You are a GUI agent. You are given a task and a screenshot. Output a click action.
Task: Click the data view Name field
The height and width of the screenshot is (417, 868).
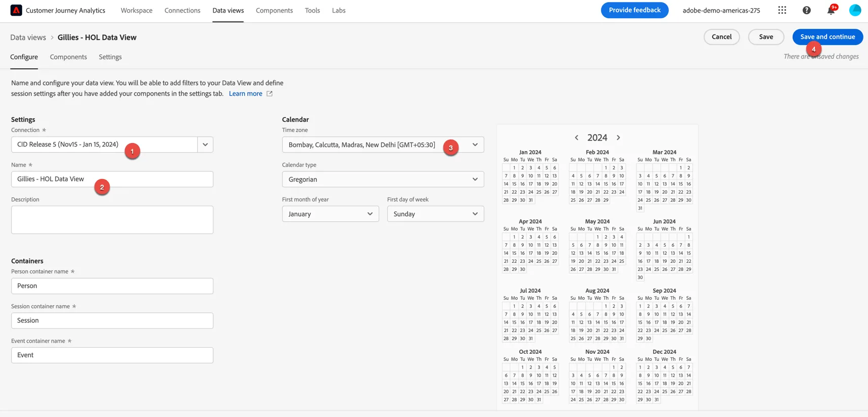click(112, 179)
